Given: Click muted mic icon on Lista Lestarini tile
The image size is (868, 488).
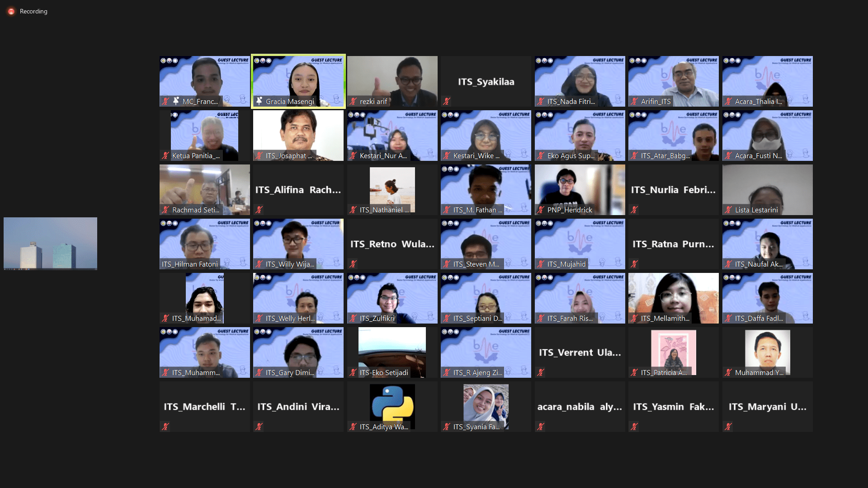Looking at the screenshot, I should click(728, 210).
